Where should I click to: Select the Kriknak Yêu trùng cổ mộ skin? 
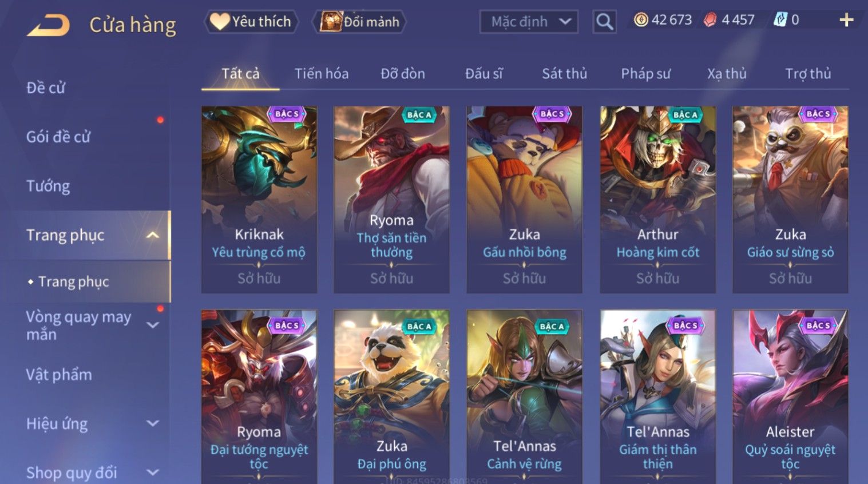point(259,200)
